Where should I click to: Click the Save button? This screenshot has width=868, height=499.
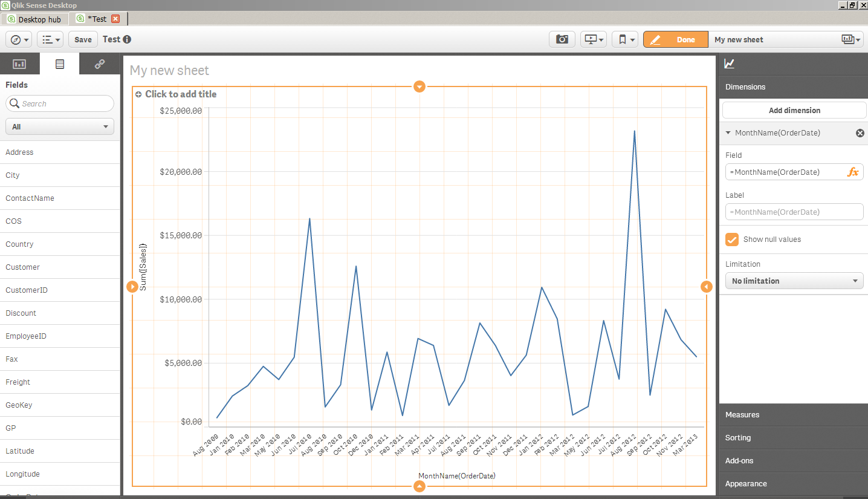pos(83,39)
